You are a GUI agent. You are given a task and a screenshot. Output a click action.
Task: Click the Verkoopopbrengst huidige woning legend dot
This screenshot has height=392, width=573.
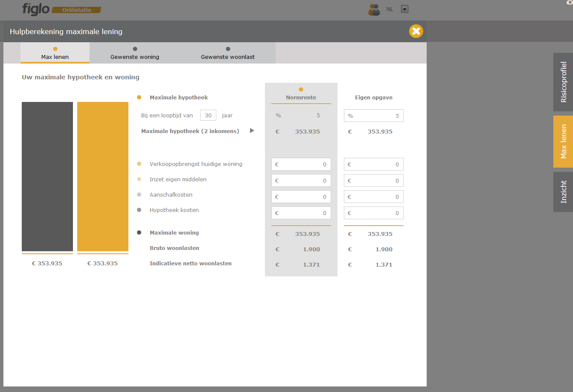pyautogui.click(x=139, y=164)
